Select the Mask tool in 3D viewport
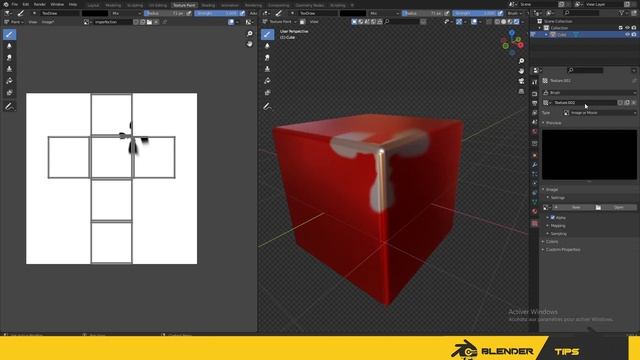 [x=267, y=93]
